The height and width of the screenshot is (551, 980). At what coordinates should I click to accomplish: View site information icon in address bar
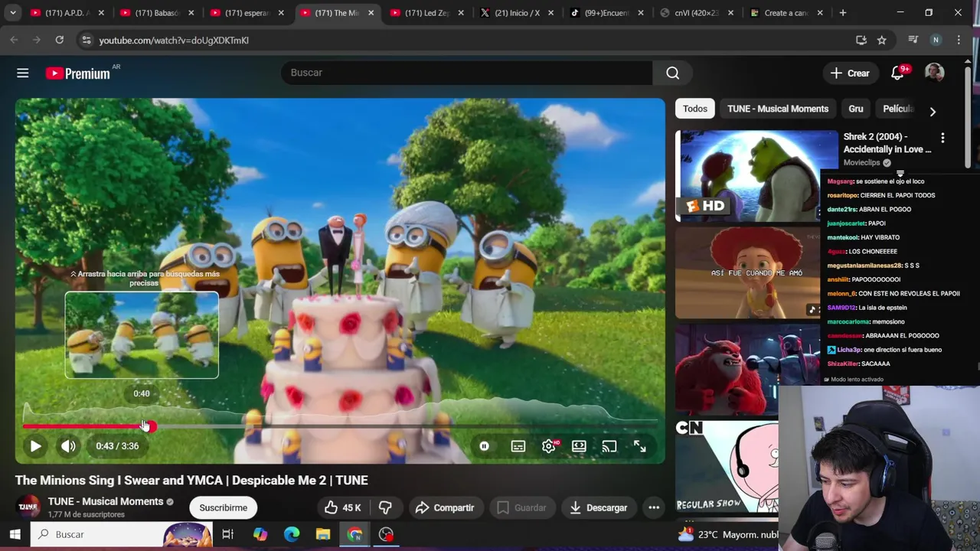click(x=86, y=40)
